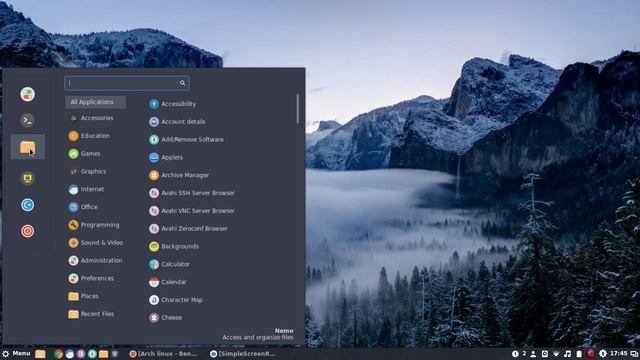Click the window switcher icon right of clock
The width and height of the screenshot is (640, 360).
point(634,354)
